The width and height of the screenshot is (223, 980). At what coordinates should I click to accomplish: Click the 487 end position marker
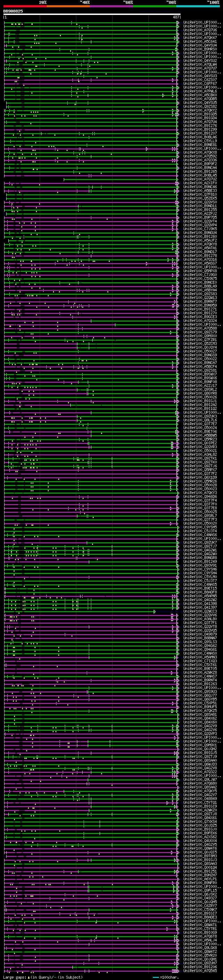(176, 17)
